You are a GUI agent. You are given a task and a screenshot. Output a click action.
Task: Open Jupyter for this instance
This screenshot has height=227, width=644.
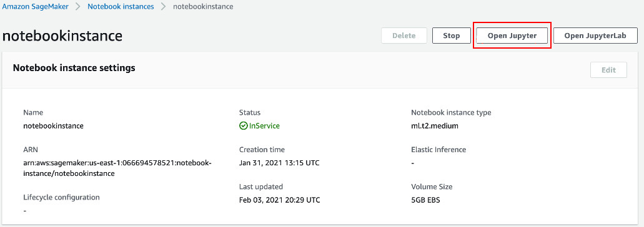tap(512, 36)
